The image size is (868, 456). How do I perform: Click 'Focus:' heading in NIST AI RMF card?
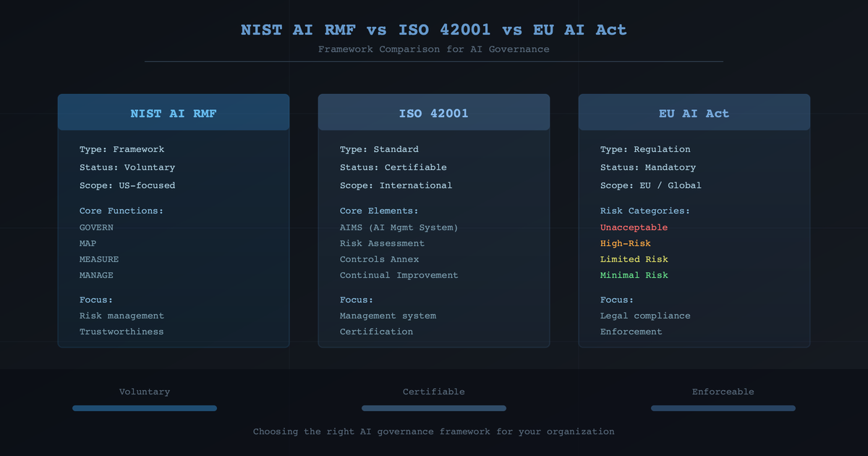(96, 300)
